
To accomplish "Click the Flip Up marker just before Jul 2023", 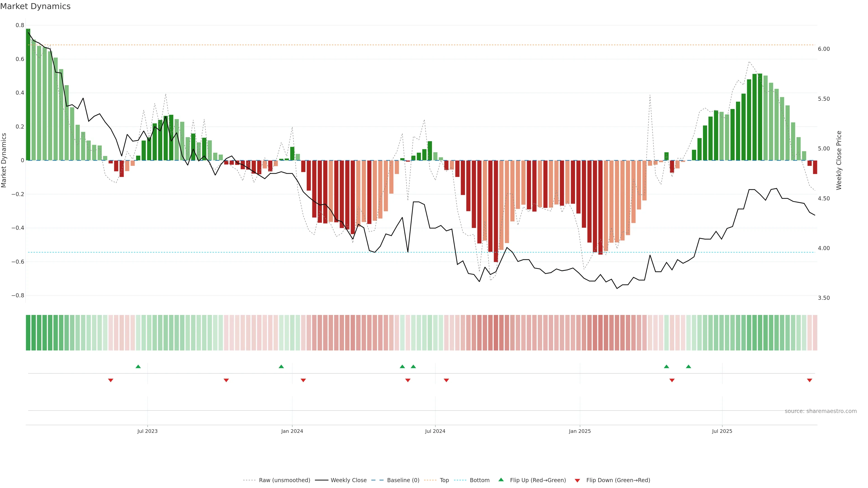I will click(x=138, y=366).
